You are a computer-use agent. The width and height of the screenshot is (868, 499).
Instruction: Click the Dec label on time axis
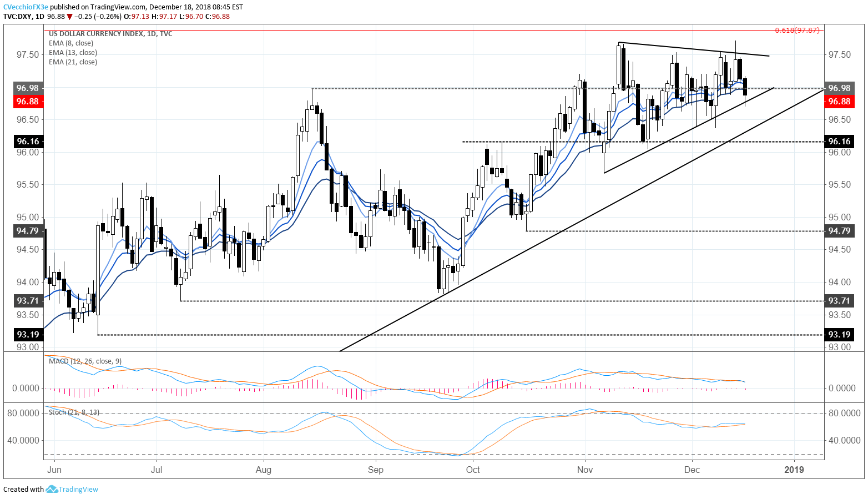click(692, 470)
